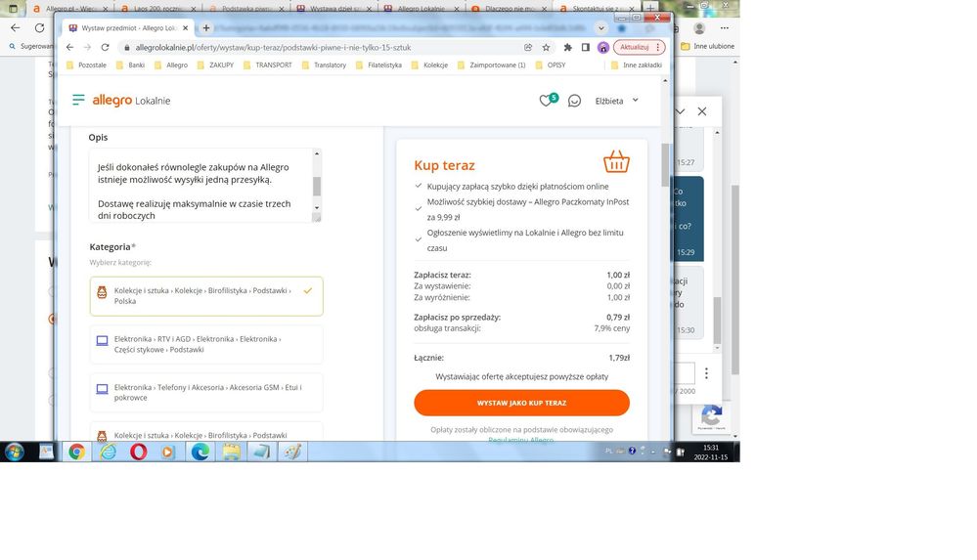This screenshot has width=977, height=560.
Task: Toggle Chrome side panel icon
Action: click(x=585, y=47)
